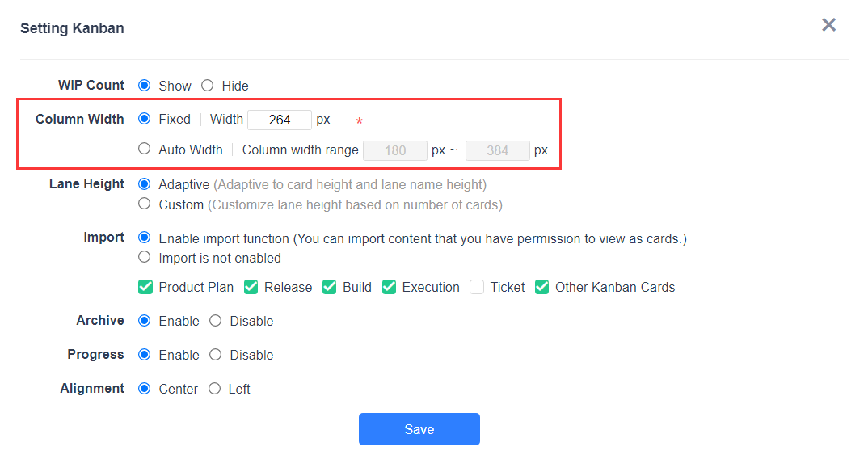Select Adaptive lane height option

145,184
